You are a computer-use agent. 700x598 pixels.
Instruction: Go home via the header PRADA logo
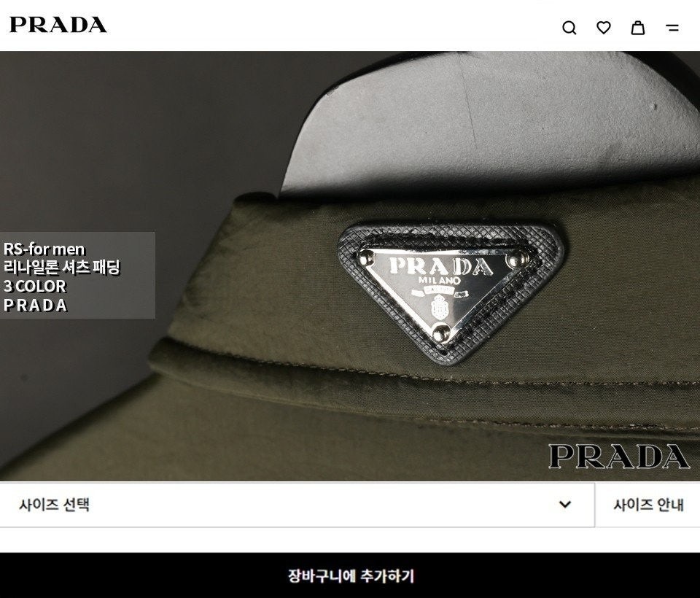point(58,25)
